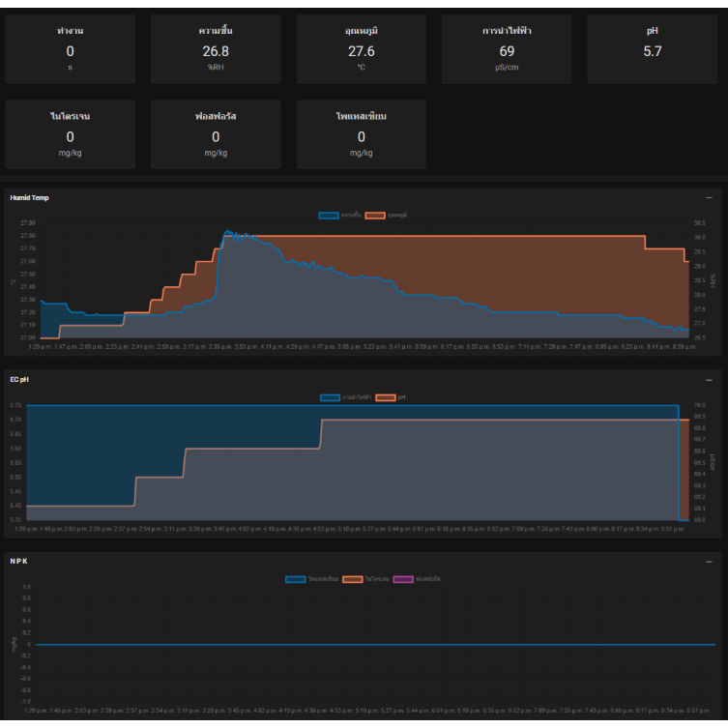Open the phosphorus 0 mg/kg card
This screenshot has width=728, height=728.
[216, 134]
